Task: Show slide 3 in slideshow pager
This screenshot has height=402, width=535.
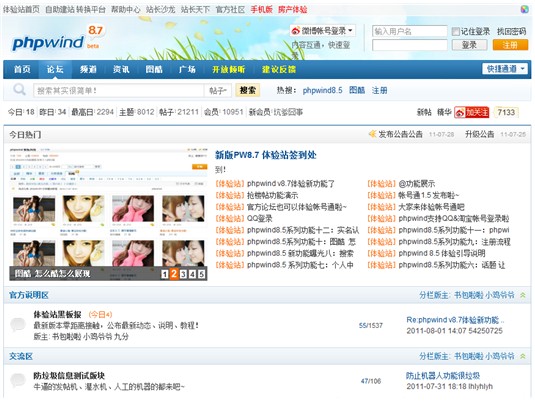Action: [x=183, y=274]
